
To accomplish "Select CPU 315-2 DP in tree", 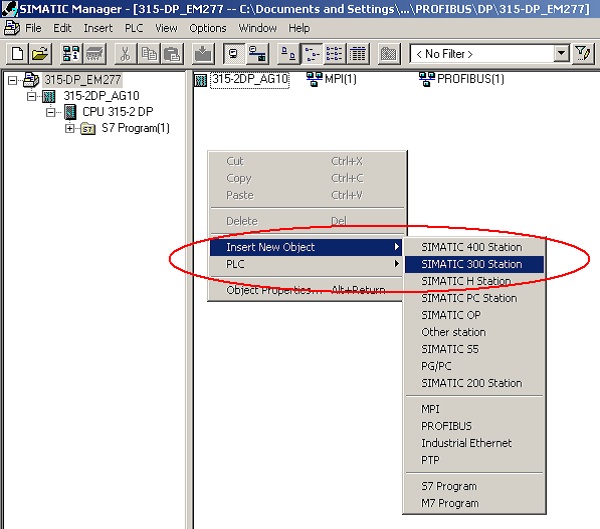I will 120,112.
